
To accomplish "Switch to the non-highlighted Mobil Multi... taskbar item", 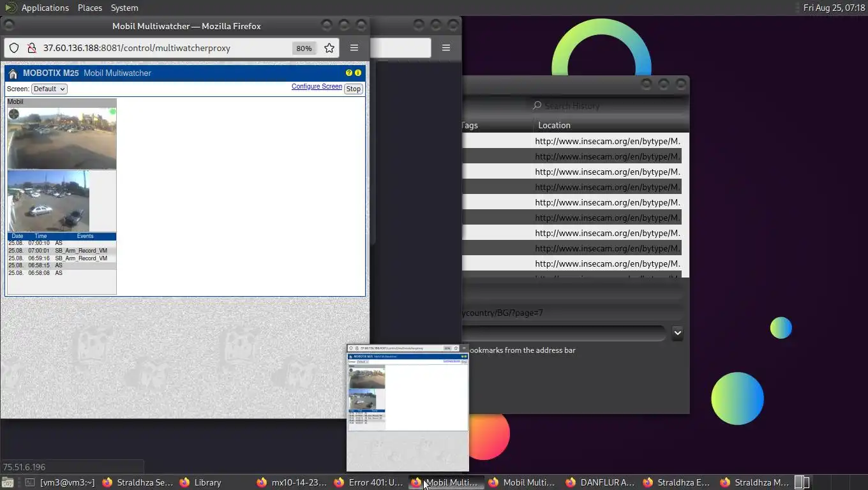I will (x=524, y=482).
